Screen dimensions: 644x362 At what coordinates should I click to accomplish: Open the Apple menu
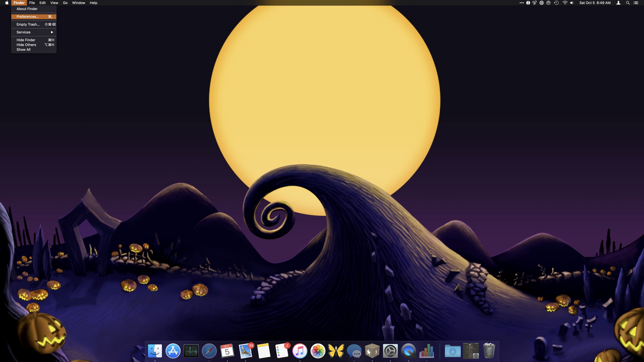7,3
